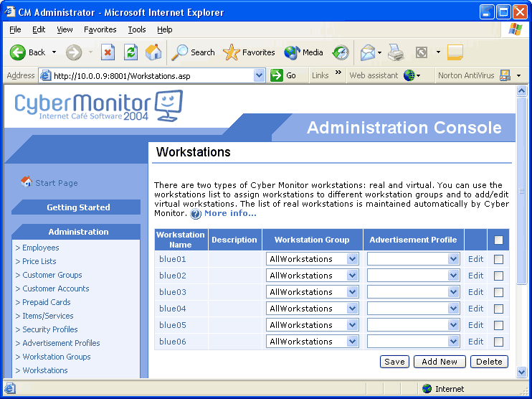Image resolution: width=532 pixels, height=399 pixels.
Task: Click the yellow note Discuss icon
Action: click(455, 52)
